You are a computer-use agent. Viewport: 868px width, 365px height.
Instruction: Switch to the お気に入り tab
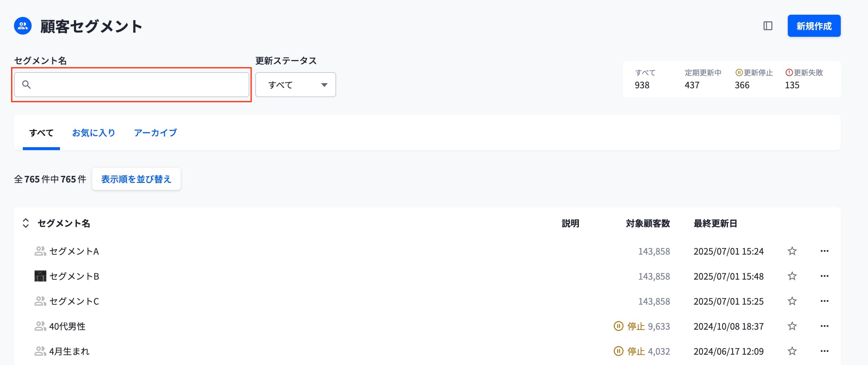click(x=93, y=132)
